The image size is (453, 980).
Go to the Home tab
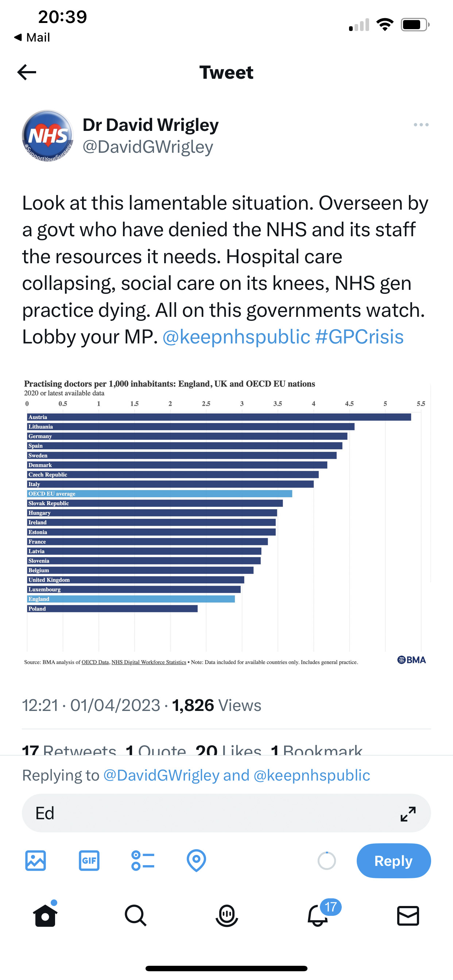pyautogui.click(x=45, y=915)
